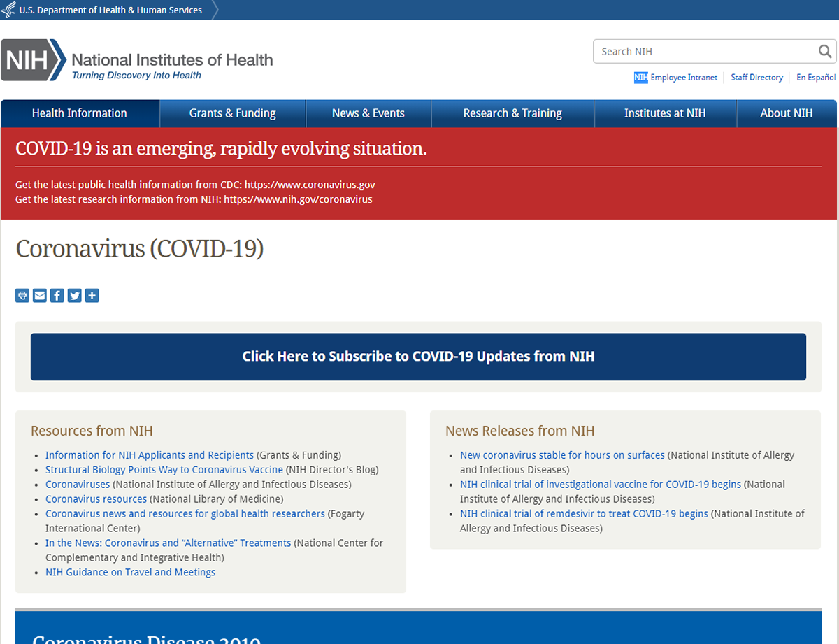Click the email share icon
The width and height of the screenshot is (839, 644).
[40, 296]
